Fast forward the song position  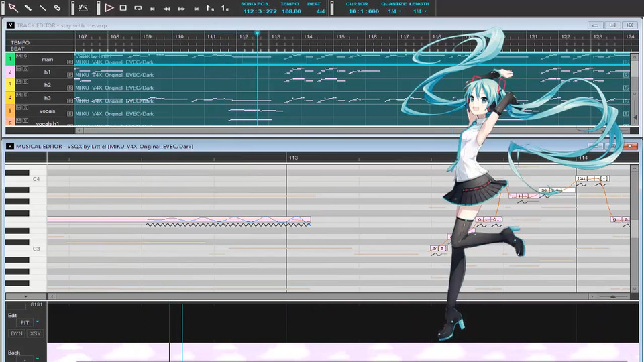pos(182,8)
